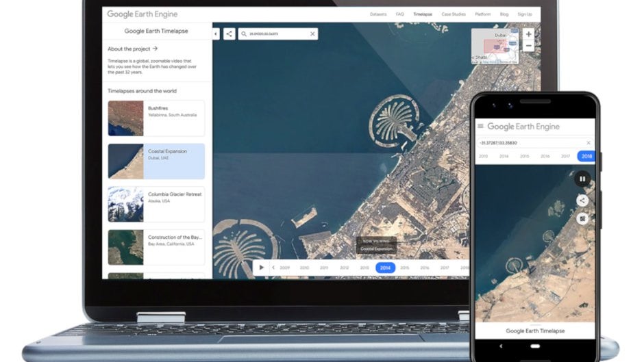
Task: Click the Bay Area thumbnail image
Action: (125, 248)
